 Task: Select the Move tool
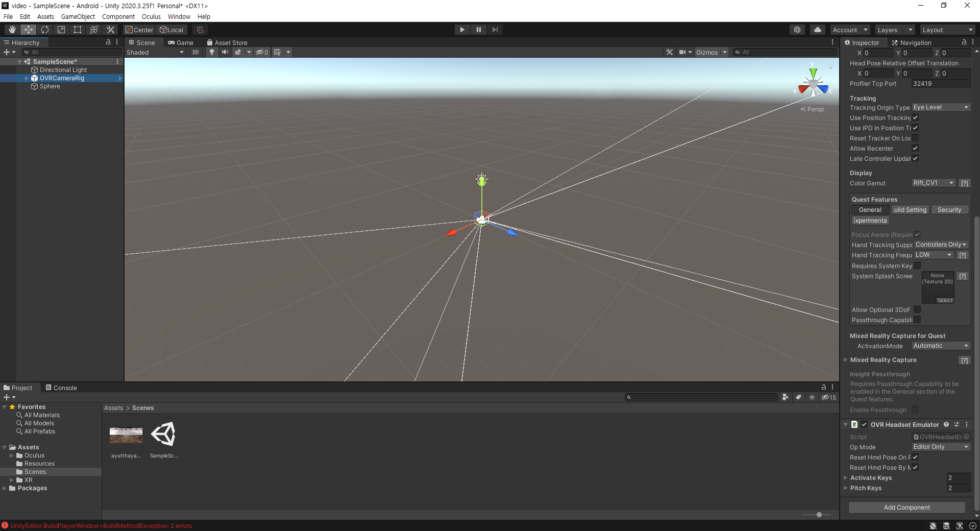click(29, 30)
